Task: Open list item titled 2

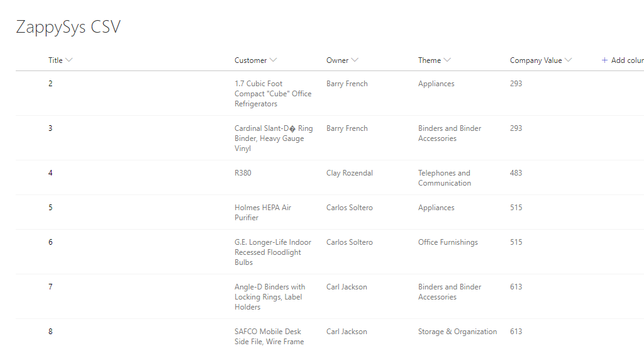Action: [x=51, y=84]
